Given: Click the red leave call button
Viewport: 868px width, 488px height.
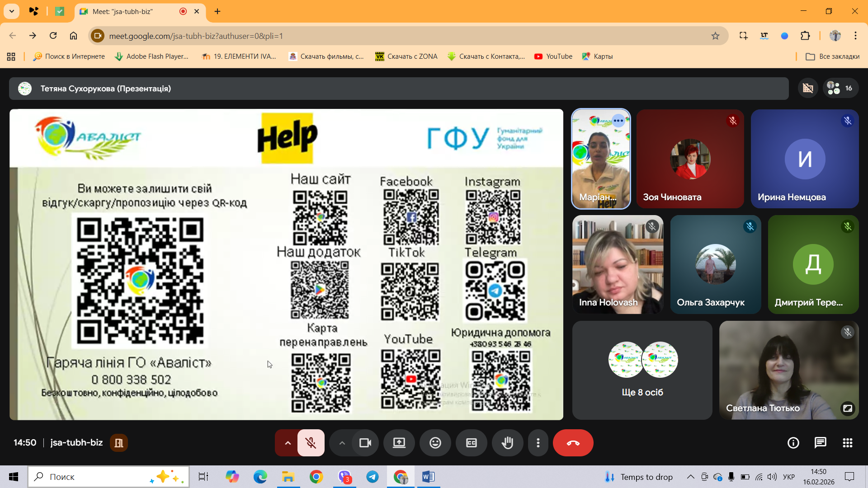Looking at the screenshot, I should tap(573, 443).
